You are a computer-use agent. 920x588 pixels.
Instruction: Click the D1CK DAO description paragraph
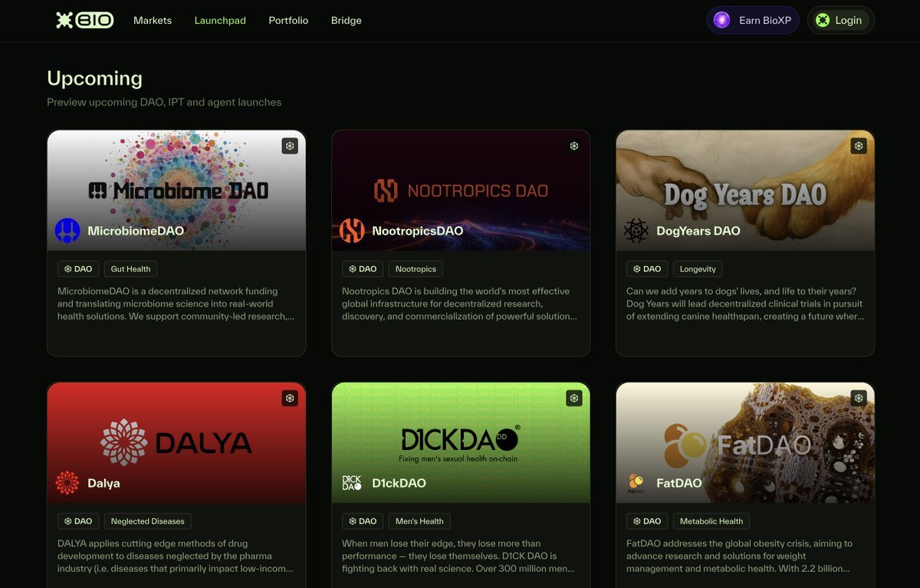(x=458, y=556)
